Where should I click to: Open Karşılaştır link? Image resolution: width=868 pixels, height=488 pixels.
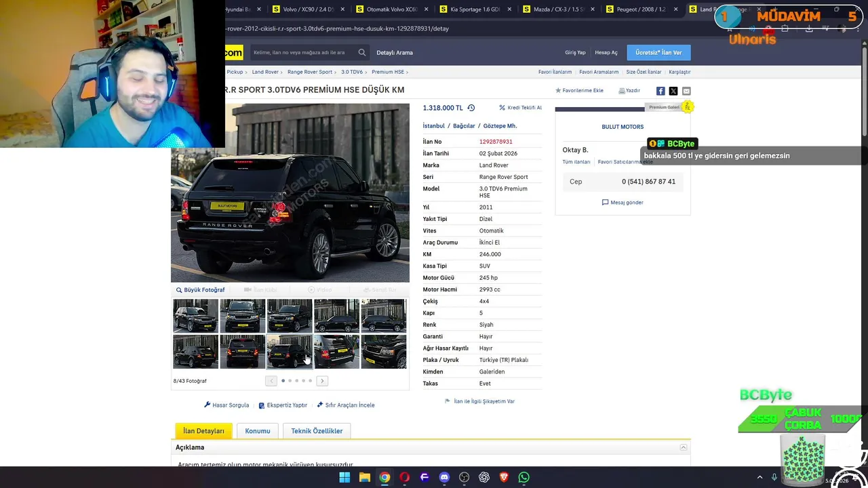[x=679, y=72]
